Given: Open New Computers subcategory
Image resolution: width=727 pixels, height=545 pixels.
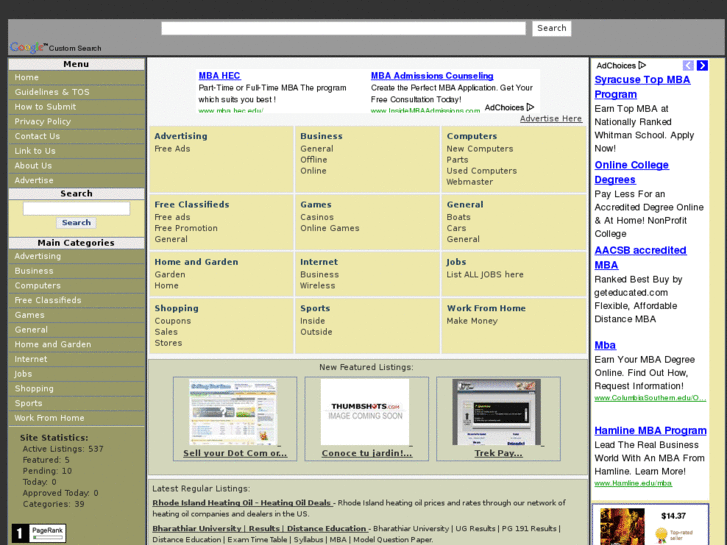Looking at the screenshot, I should pyautogui.click(x=480, y=149).
